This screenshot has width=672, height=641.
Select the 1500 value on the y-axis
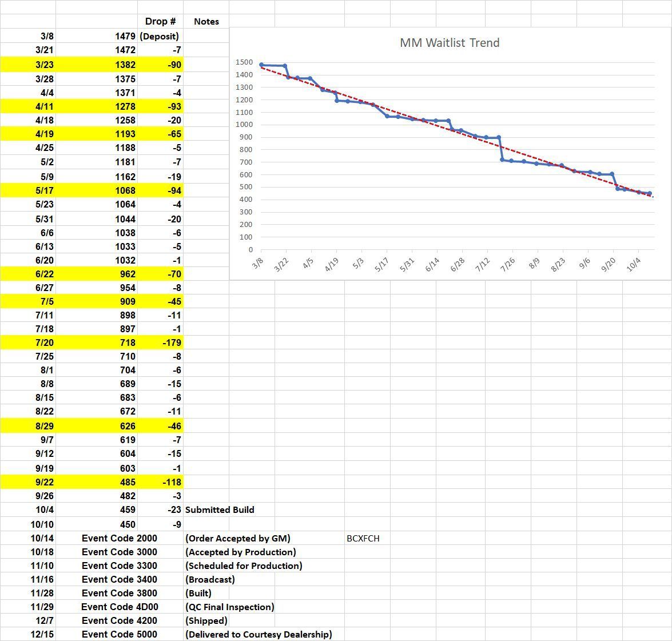point(243,62)
